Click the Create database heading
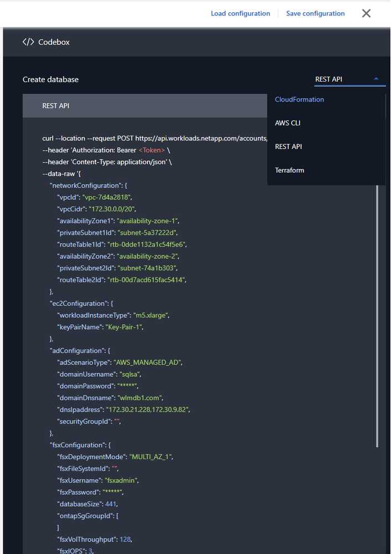 coord(50,79)
